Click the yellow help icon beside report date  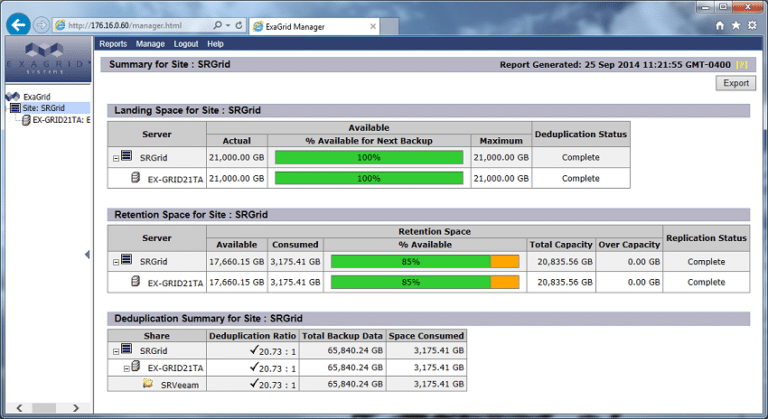coord(742,65)
